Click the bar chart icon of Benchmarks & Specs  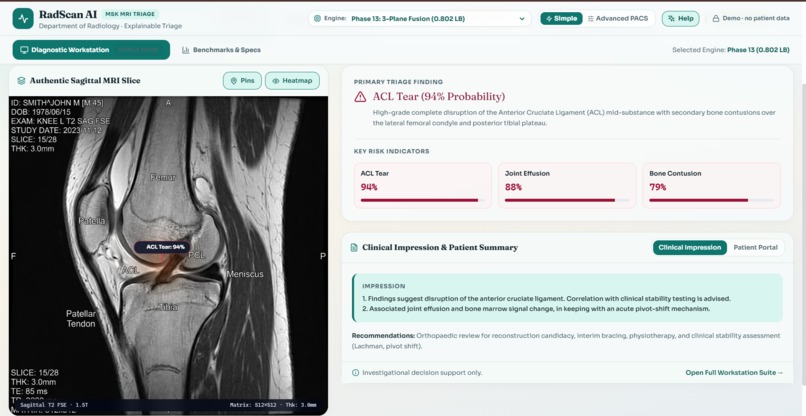coord(186,50)
